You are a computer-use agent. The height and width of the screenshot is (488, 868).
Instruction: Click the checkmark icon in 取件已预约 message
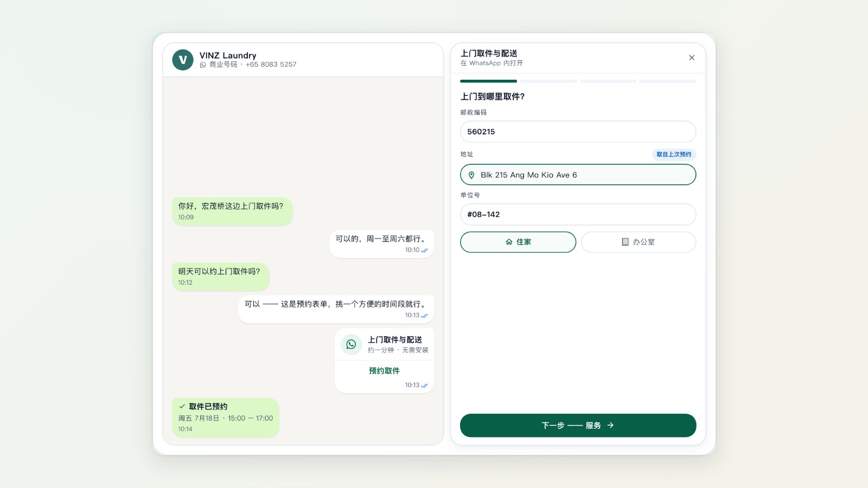tap(182, 406)
